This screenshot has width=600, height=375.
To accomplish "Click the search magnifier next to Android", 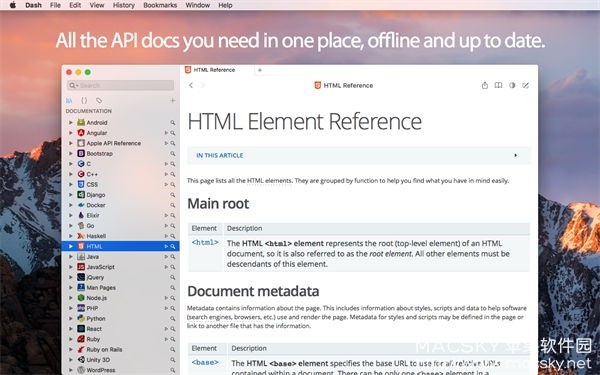I will point(173,122).
